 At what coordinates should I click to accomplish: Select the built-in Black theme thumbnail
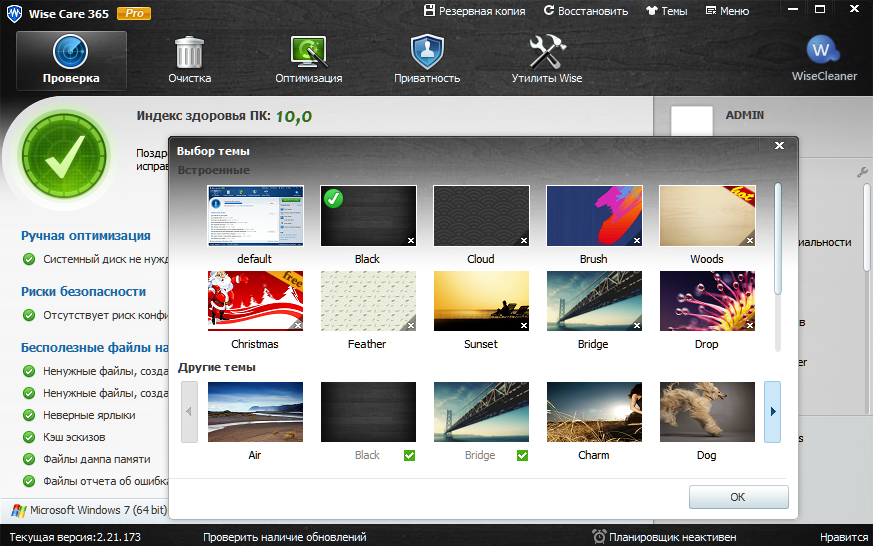(x=368, y=216)
